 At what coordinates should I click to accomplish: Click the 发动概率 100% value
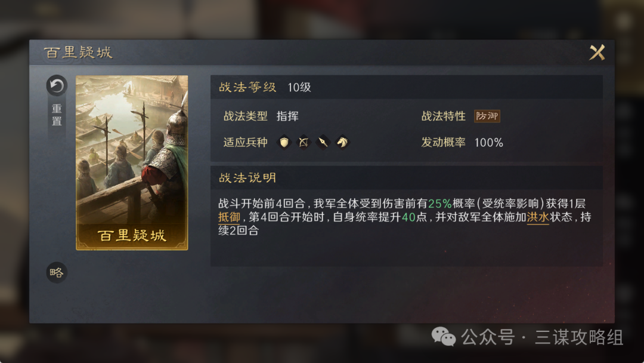(489, 143)
